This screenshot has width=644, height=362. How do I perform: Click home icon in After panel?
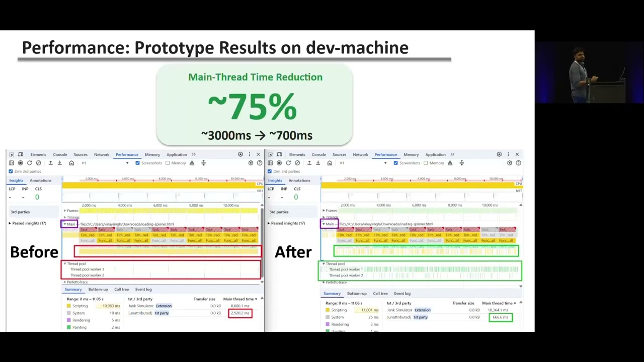pyautogui.click(x=330, y=163)
